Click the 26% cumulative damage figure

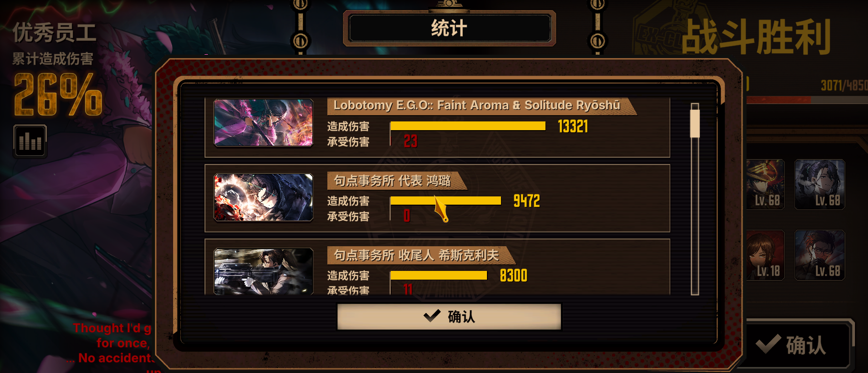(x=58, y=95)
